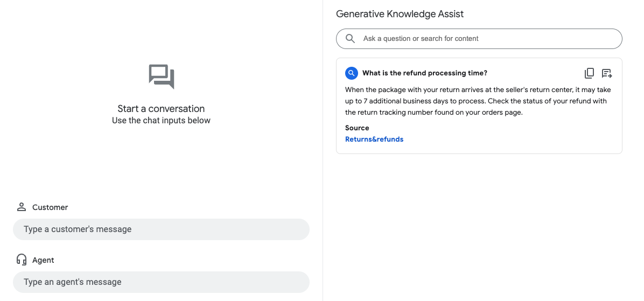Click the chat bubbles conversation icon
Viewport: 644px width, 301px height.
point(162,76)
